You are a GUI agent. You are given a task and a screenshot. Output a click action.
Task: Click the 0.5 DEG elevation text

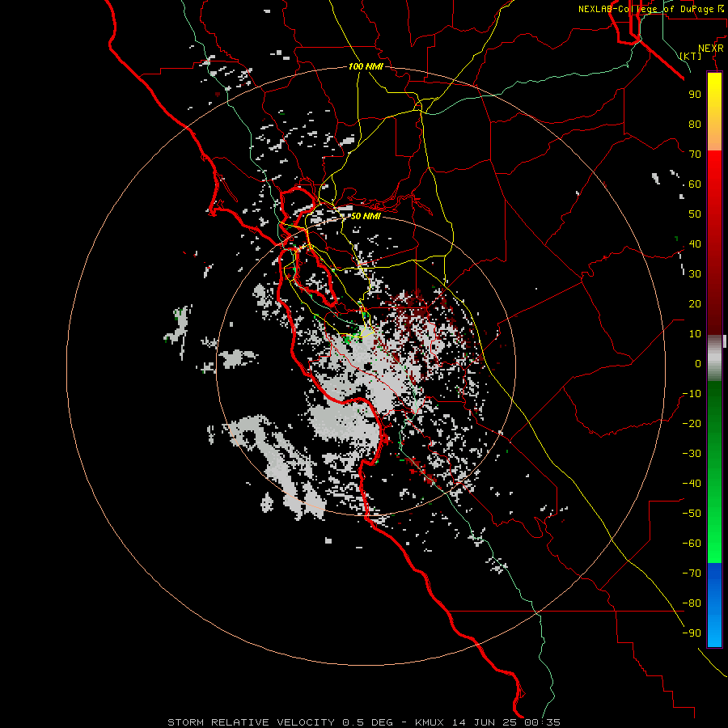tap(368, 722)
